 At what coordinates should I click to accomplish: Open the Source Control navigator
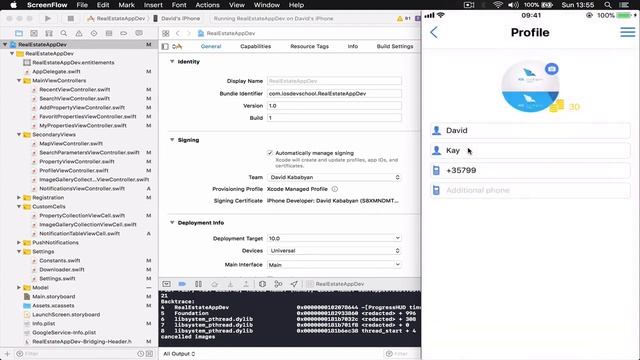coord(34,33)
